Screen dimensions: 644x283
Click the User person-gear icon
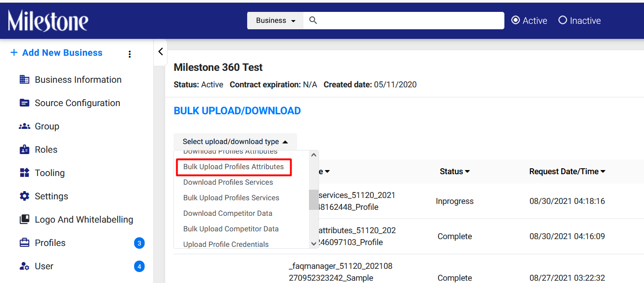pos(24,266)
